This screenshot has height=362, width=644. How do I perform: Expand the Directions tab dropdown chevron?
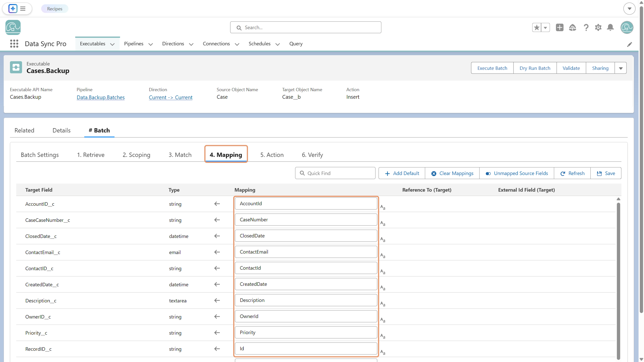(191, 44)
